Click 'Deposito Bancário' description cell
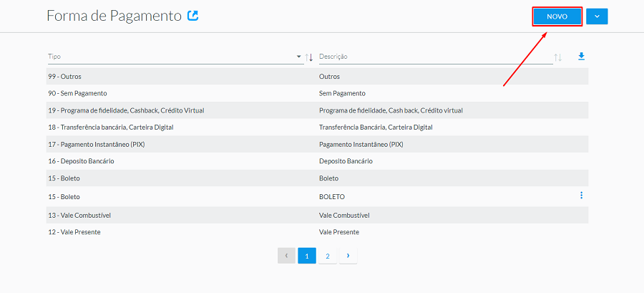This screenshot has height=293, width=644. 346,161
